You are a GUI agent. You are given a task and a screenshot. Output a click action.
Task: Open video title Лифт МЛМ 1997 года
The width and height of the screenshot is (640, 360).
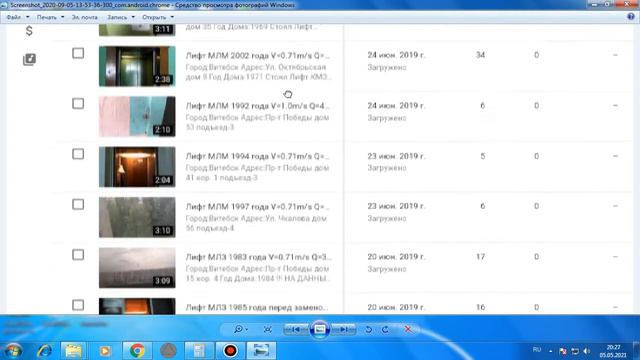coord(258,207)
